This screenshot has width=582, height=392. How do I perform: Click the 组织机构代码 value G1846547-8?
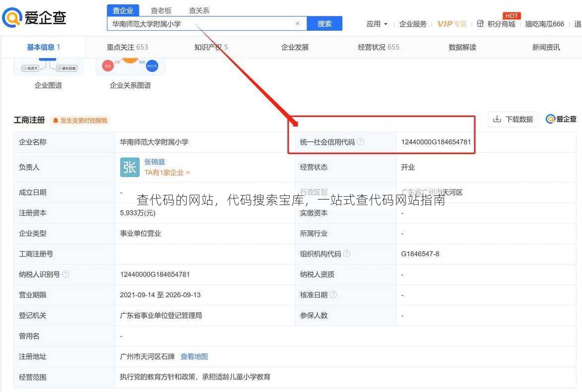click(420, 254)
